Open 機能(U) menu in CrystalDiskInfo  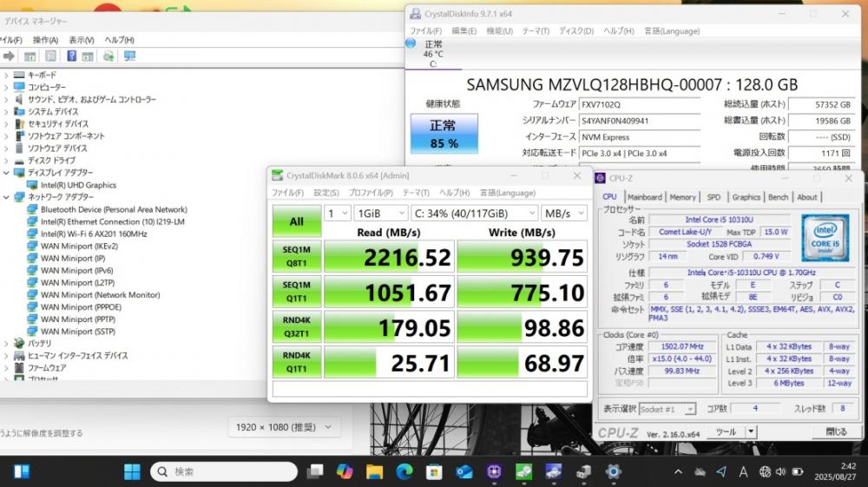click(x=499, y=31)
